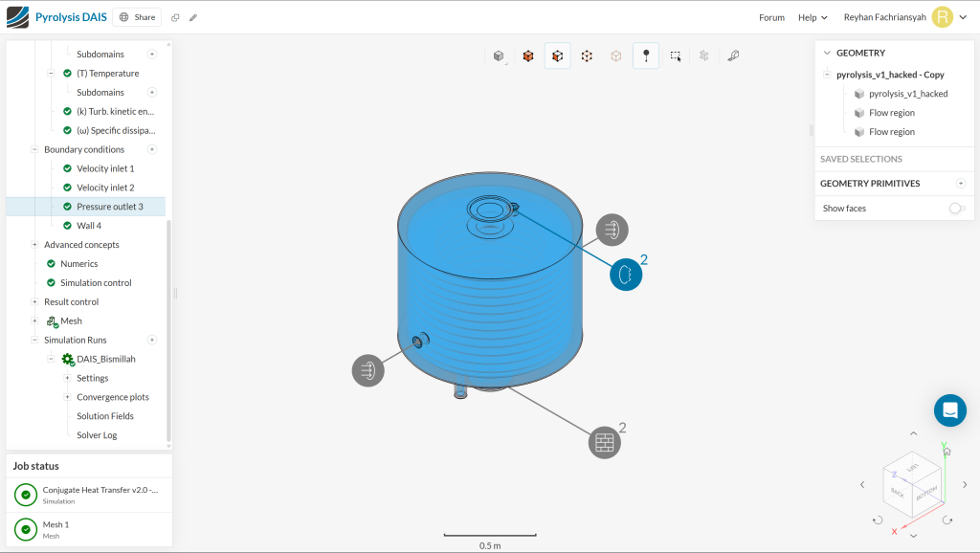Click the wall boundary marker in viewport

[604, 442]
